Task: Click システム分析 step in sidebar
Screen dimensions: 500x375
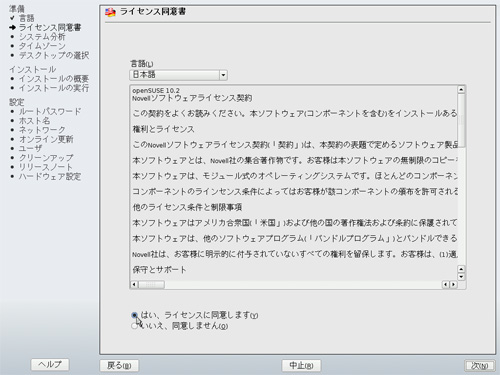Action: 42,36
